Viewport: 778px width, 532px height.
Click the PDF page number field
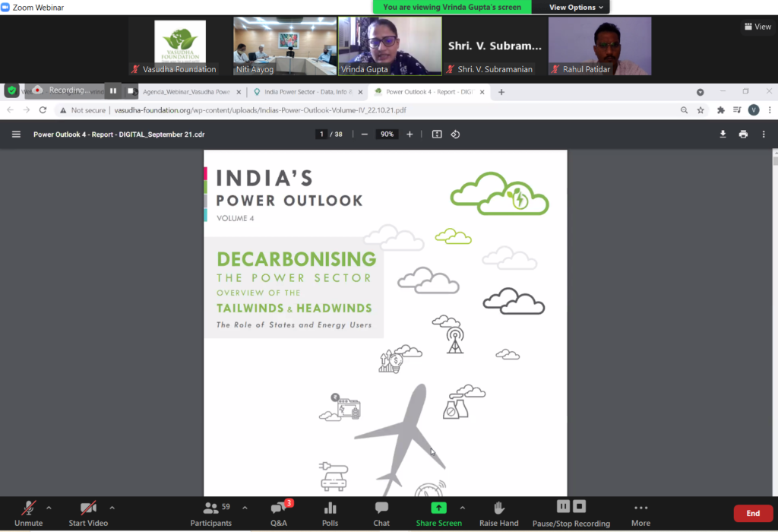click(321, 135)
